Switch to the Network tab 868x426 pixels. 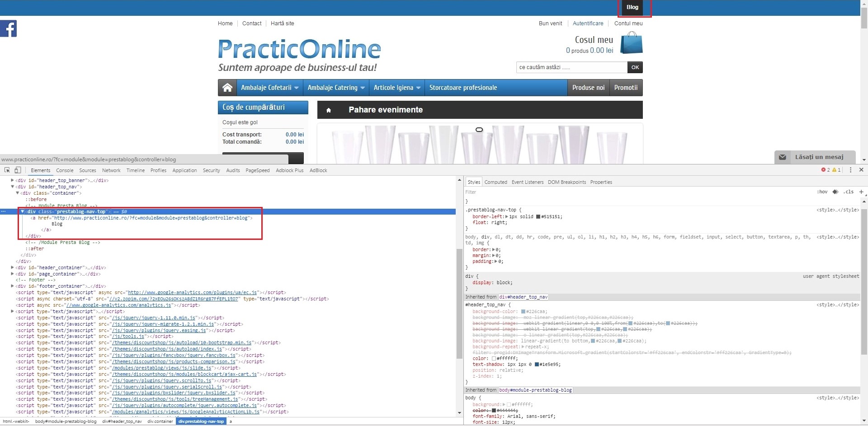tap(111, 170)
